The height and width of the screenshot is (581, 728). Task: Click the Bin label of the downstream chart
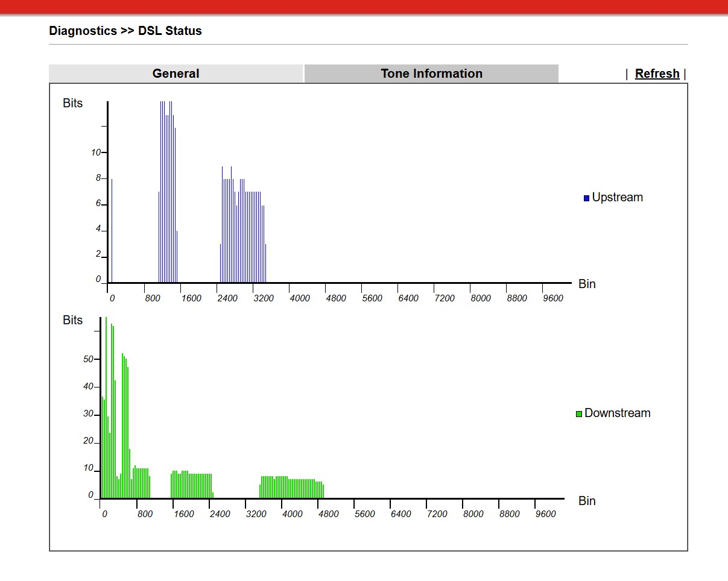point(586,501)
